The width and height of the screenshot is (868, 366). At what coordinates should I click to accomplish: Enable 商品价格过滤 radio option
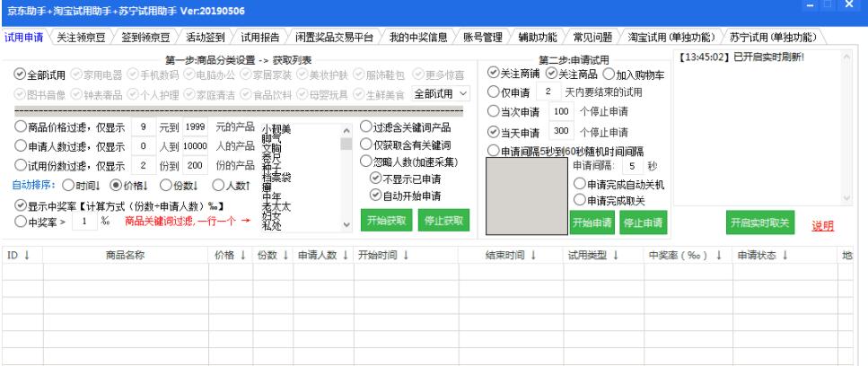tap(69, 126)
